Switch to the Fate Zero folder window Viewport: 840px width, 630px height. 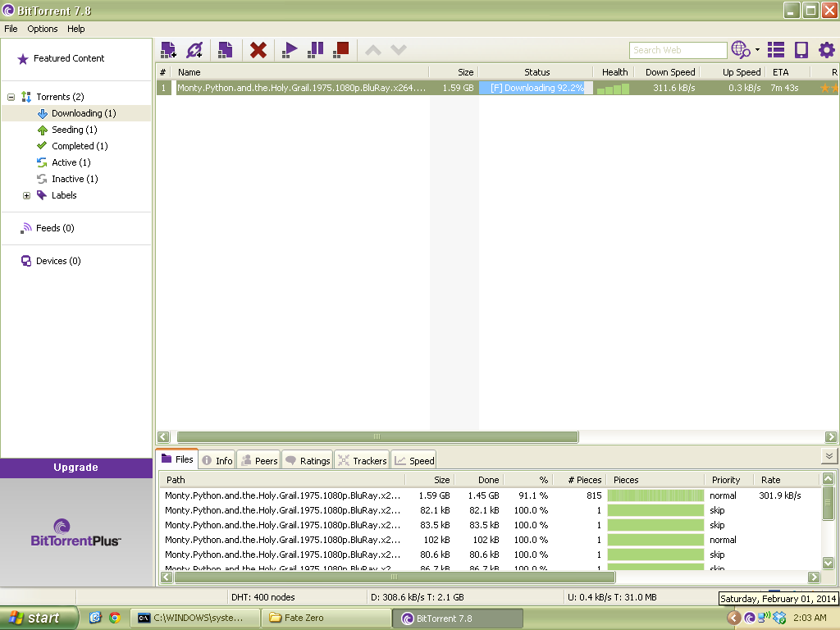[x=326, y=619]
